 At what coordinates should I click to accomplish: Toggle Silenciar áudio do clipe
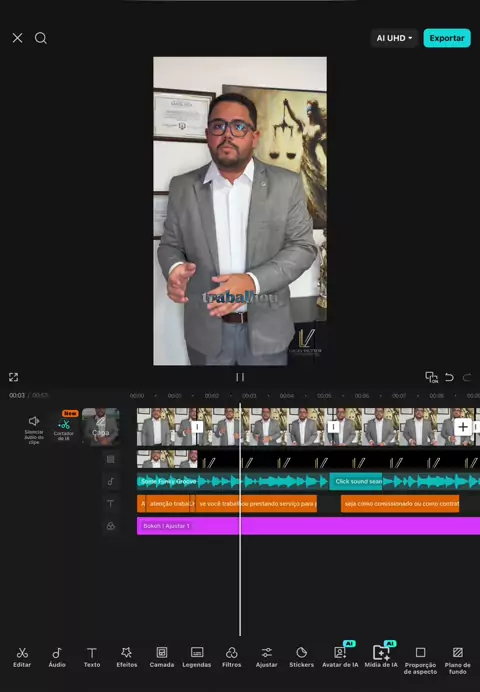[x=34, y=429]
